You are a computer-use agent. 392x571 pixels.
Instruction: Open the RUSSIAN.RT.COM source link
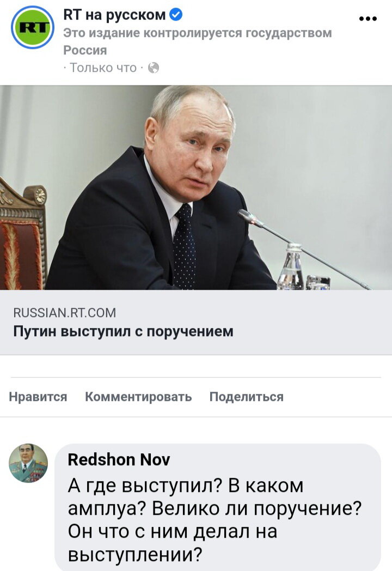click(x=64, y=313)
